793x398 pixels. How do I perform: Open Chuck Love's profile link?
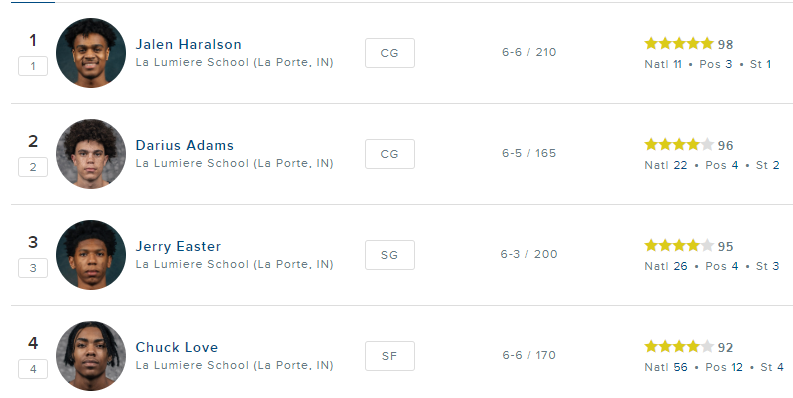tap(177, 347)
